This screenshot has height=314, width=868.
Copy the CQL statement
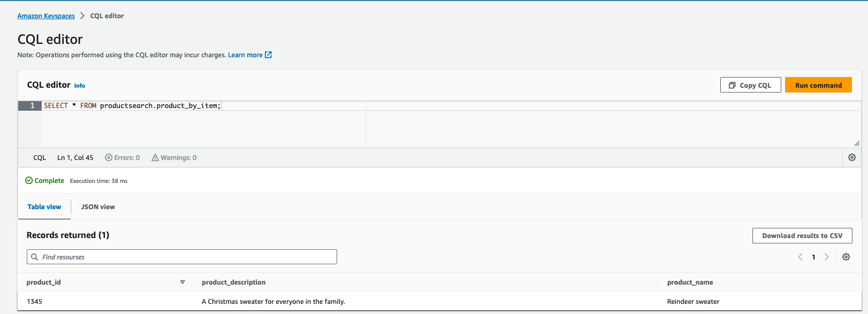750,85
